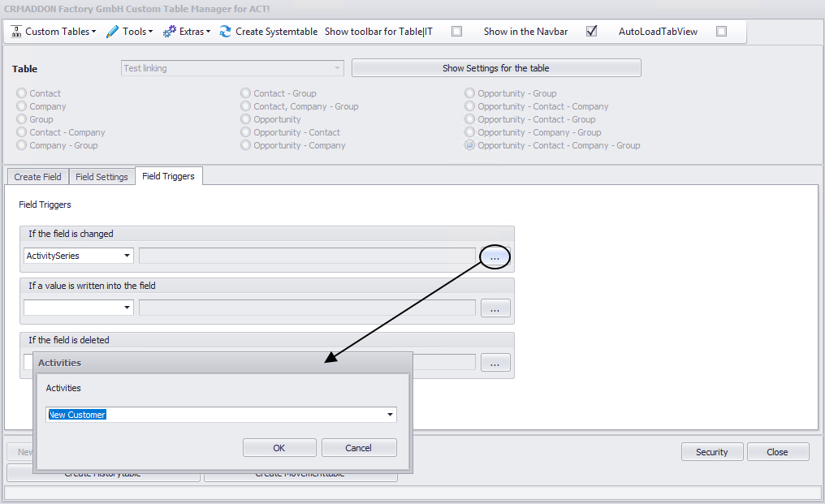Click the Security button

(712, 451)
